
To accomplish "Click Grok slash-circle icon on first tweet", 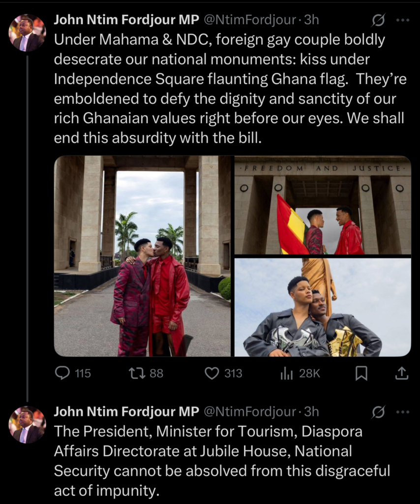I will coord(378,20).
